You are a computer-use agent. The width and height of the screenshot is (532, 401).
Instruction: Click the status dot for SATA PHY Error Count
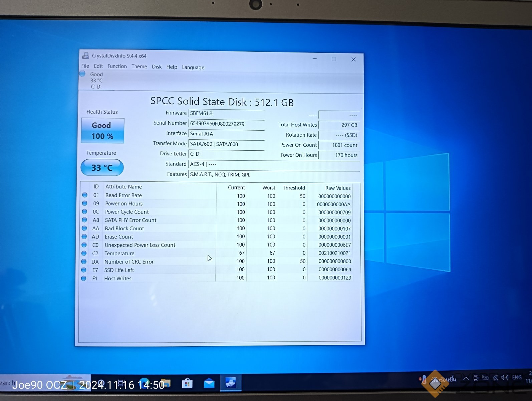coord(84,220)
